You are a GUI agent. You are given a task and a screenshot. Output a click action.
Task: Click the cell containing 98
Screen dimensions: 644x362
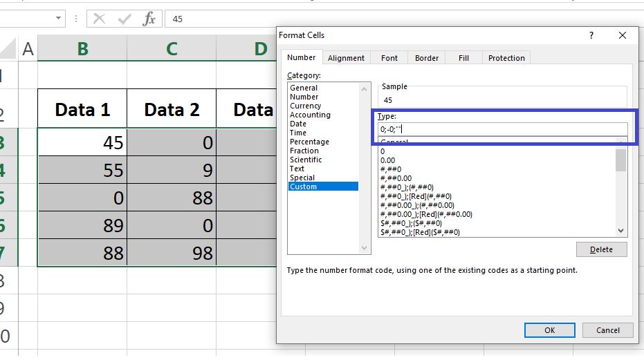(x=172, y=253)
